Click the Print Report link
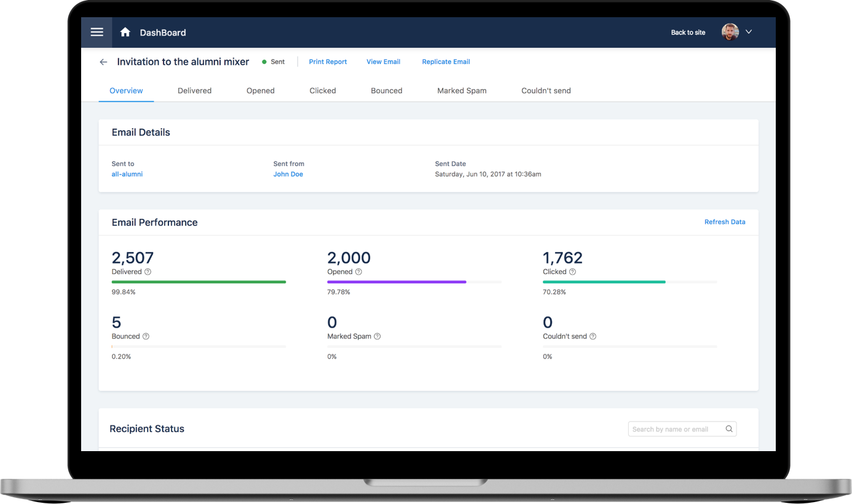 coord(328,61)
